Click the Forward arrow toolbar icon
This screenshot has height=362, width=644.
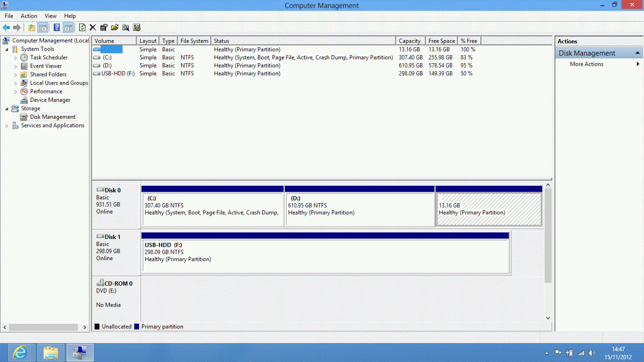17,28
